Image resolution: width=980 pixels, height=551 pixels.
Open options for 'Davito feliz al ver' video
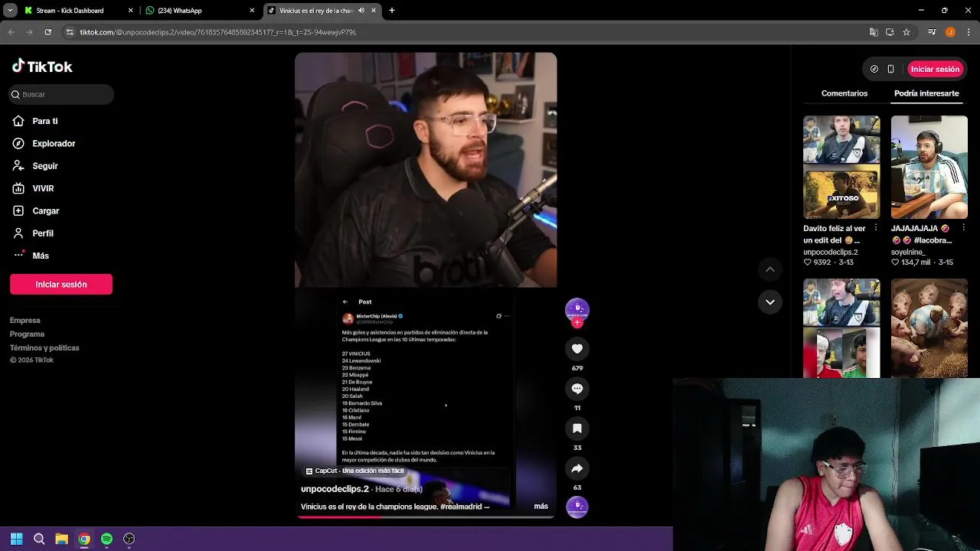coord(876,228)
